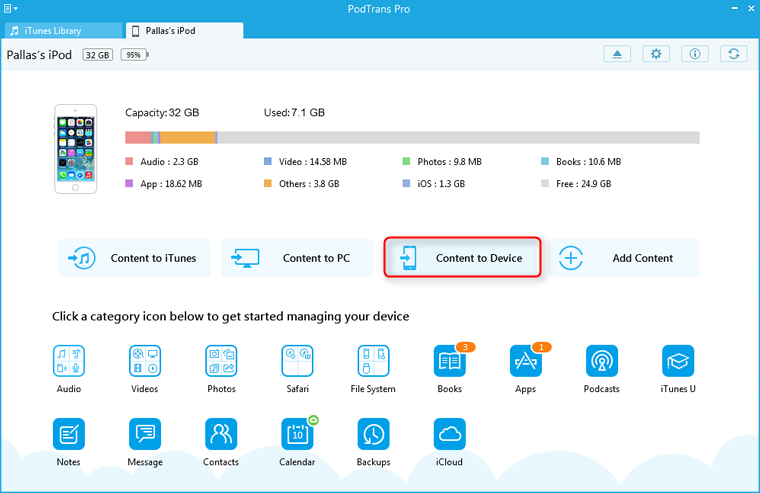Open the Apps category

pos(525,362)
